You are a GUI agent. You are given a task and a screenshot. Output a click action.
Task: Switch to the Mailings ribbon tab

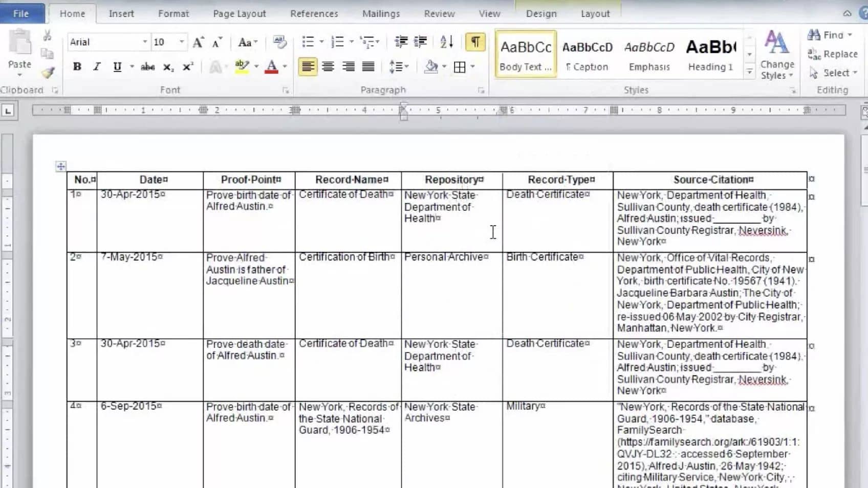380,13
